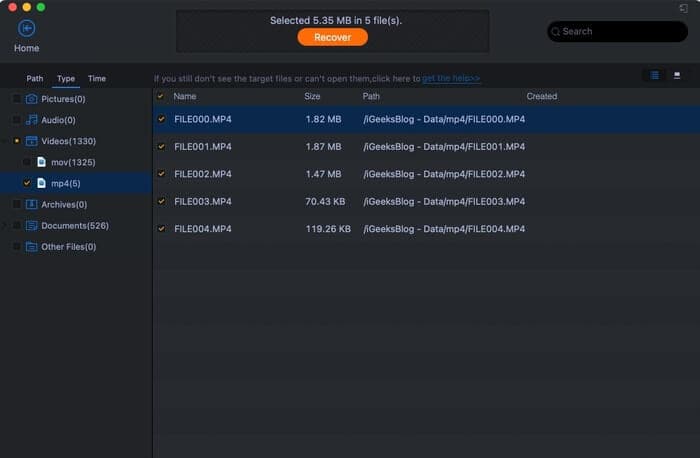Uncheck FILE001.MP4 checkbox
Image resolution: width=700 pixels, height=458 pixels.
point(161,146)
